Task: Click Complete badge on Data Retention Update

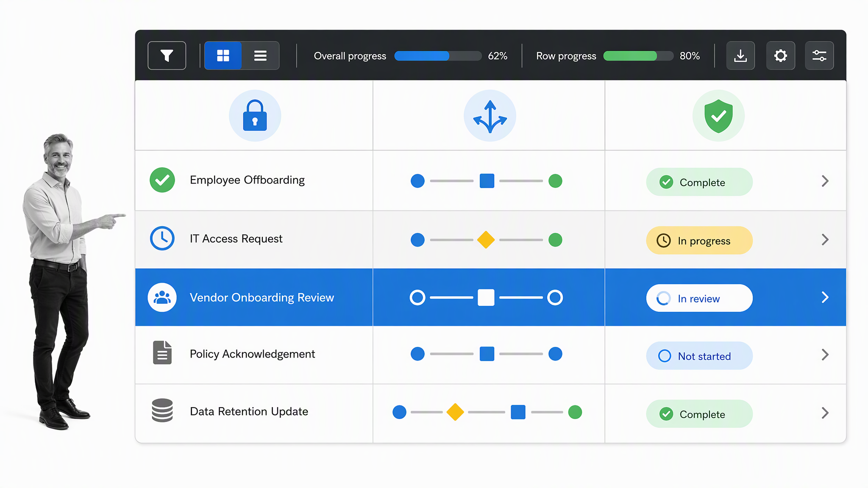Action: tap(699, 414)
